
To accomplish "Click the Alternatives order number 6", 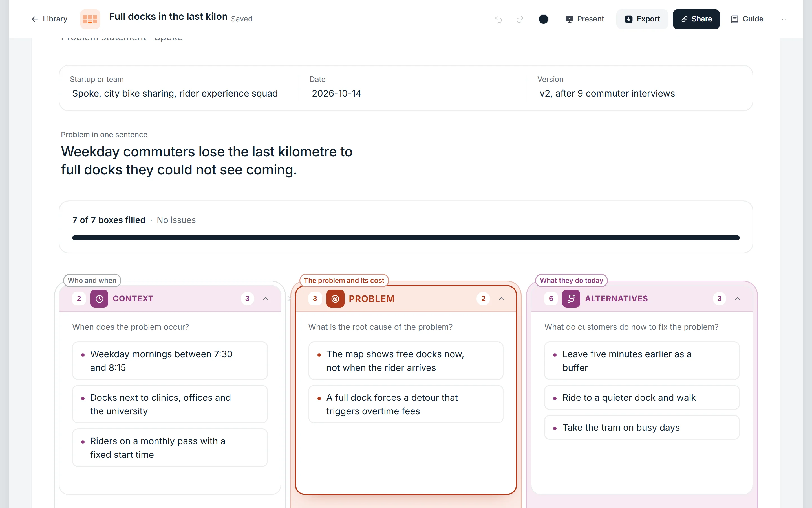I will coord(551,299).
